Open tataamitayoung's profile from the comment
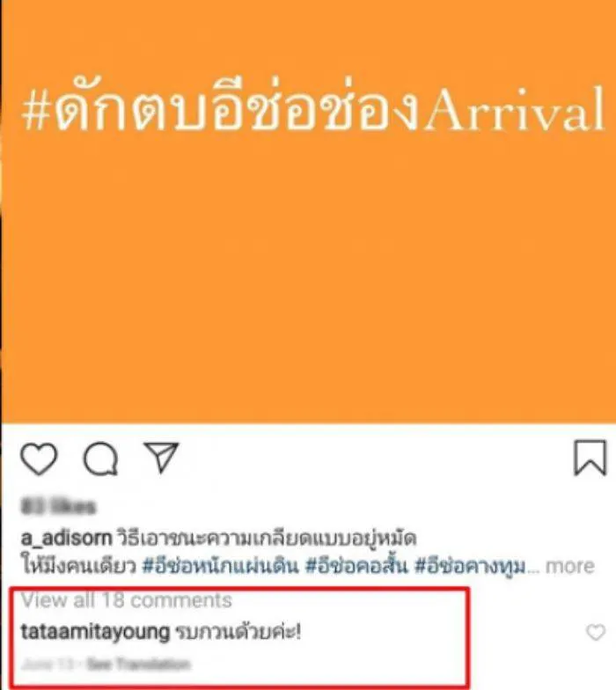The height and width of the screenshot is (690, 616). click(95, 632)
